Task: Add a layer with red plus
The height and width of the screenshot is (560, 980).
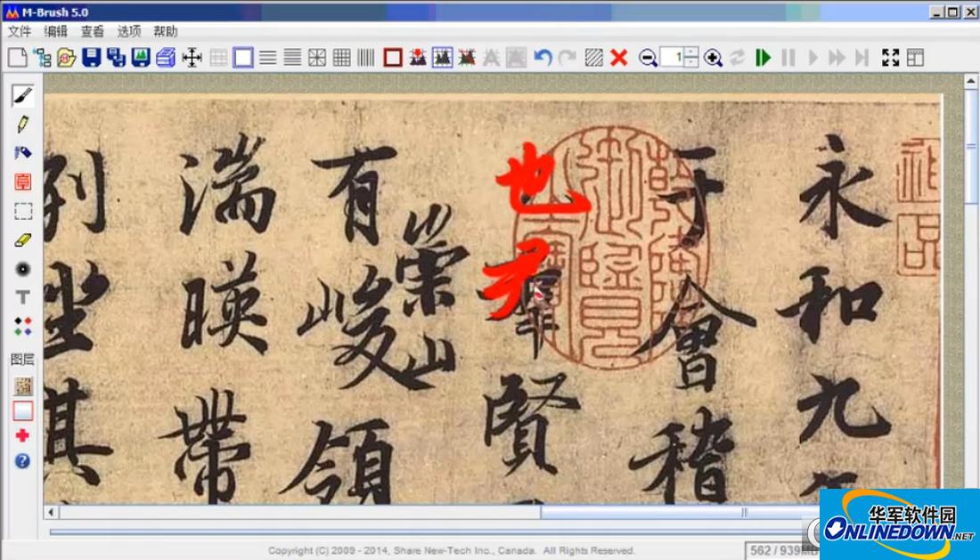Action: click(x=23, y=435)
